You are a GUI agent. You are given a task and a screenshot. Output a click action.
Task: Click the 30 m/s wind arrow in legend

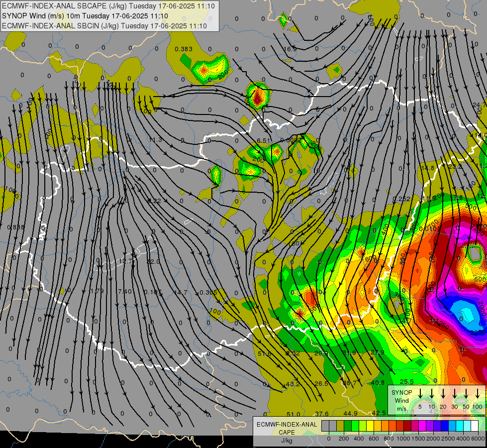click(x=455, y=394)
